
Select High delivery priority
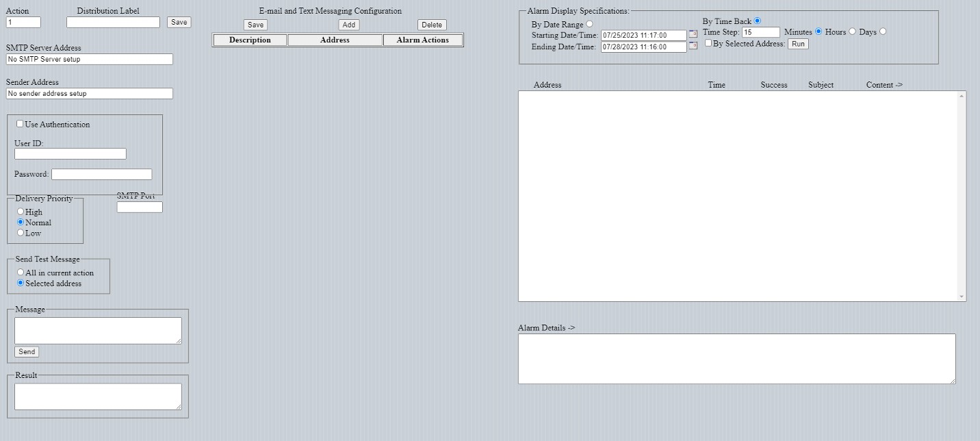point(21,212)
